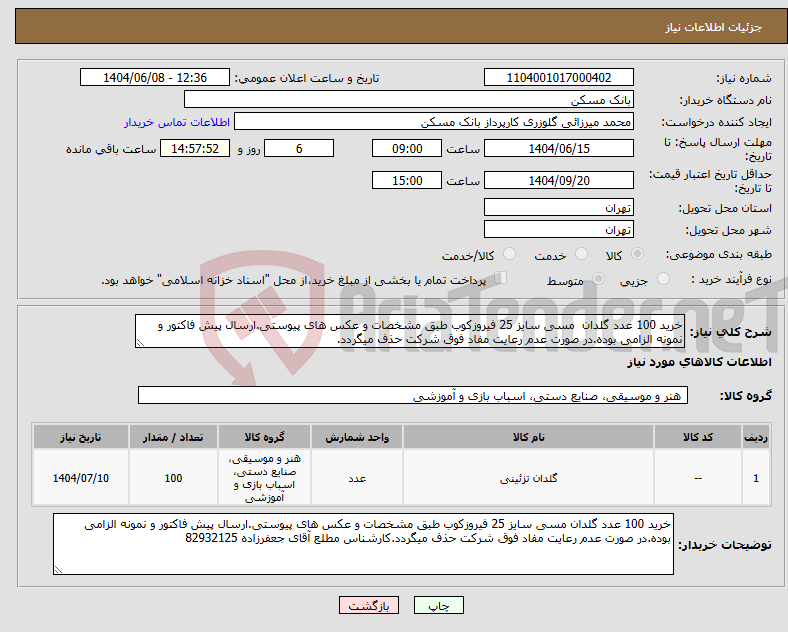Screen dimensions: 788x632
Task: Click the unit cell عدد
Action: (357, 478)
